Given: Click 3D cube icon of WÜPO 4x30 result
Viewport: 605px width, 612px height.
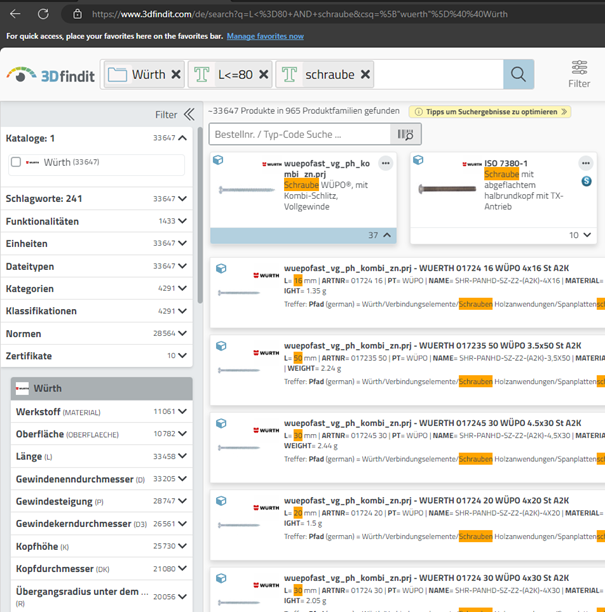Looking at the screenshot, I should pos(221,578).
